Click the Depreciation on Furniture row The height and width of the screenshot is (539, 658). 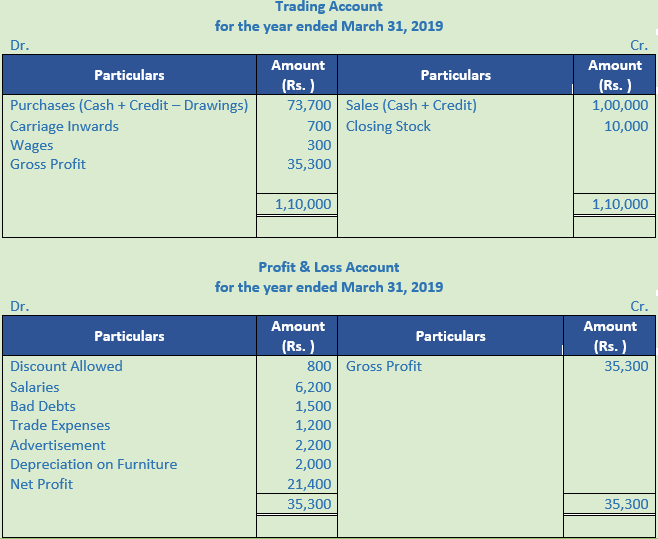93,464
